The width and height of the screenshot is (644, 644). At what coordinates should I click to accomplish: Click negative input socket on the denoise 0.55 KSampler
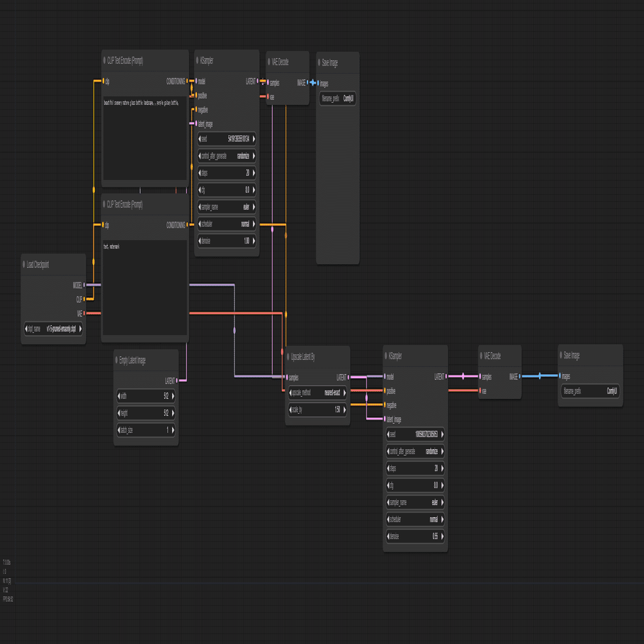point(385,405)
